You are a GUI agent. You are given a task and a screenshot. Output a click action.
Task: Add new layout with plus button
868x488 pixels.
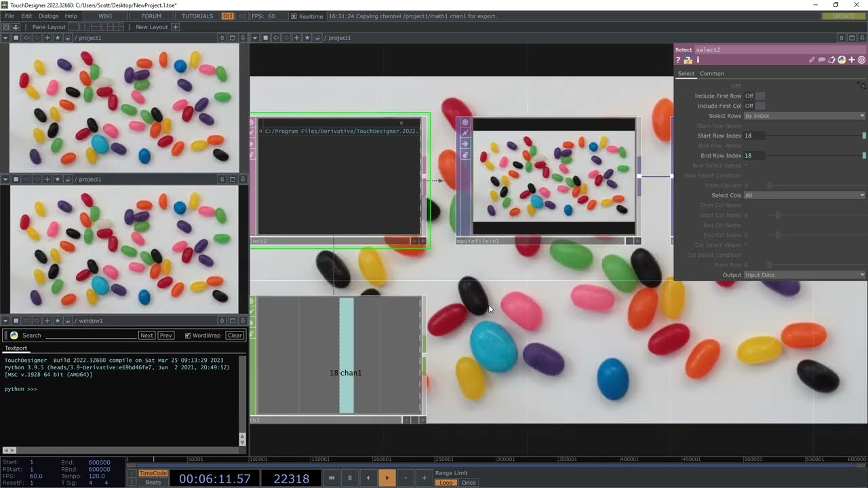175,27
